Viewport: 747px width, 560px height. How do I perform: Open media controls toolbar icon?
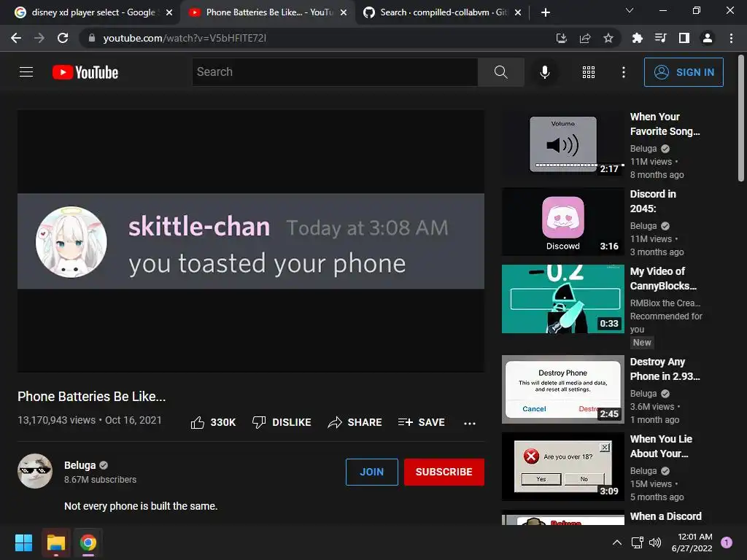pyautogui.click(x=660, y=38)
